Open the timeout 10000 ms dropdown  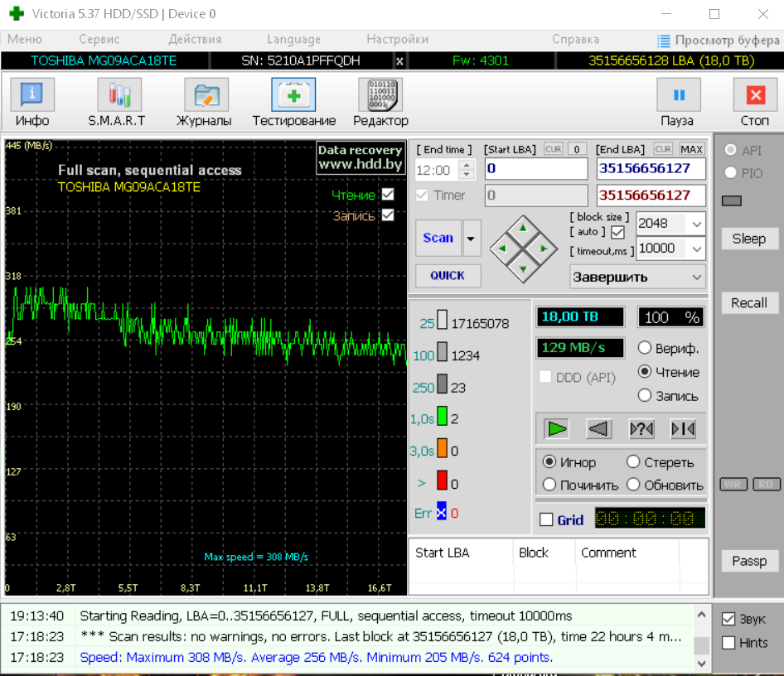click(x=694, y=249)
